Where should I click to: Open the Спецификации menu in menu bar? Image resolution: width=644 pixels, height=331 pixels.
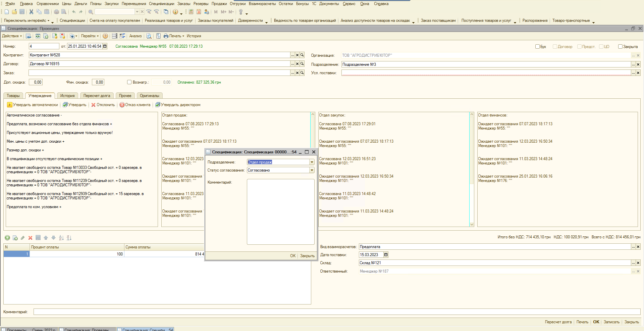point(161,4)
